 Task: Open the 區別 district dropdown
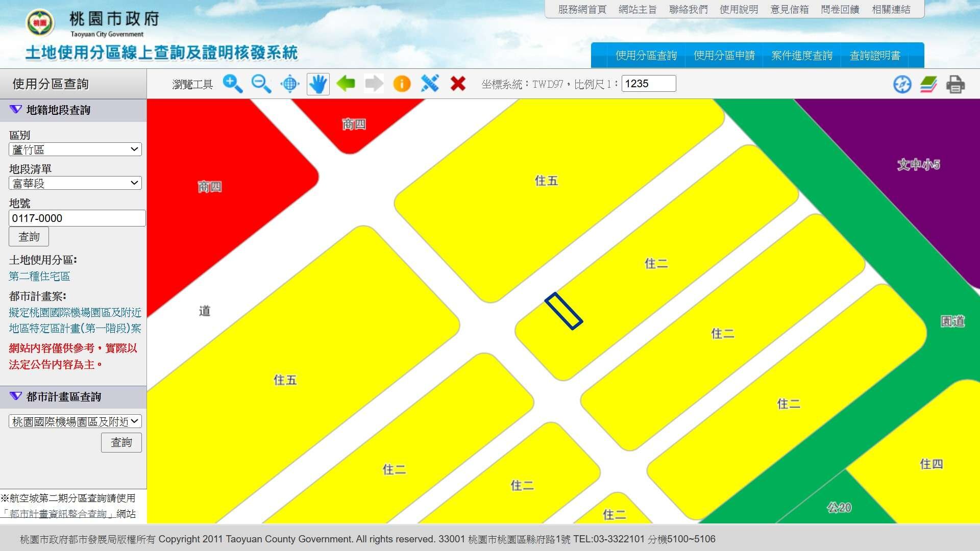coord(75,149)
